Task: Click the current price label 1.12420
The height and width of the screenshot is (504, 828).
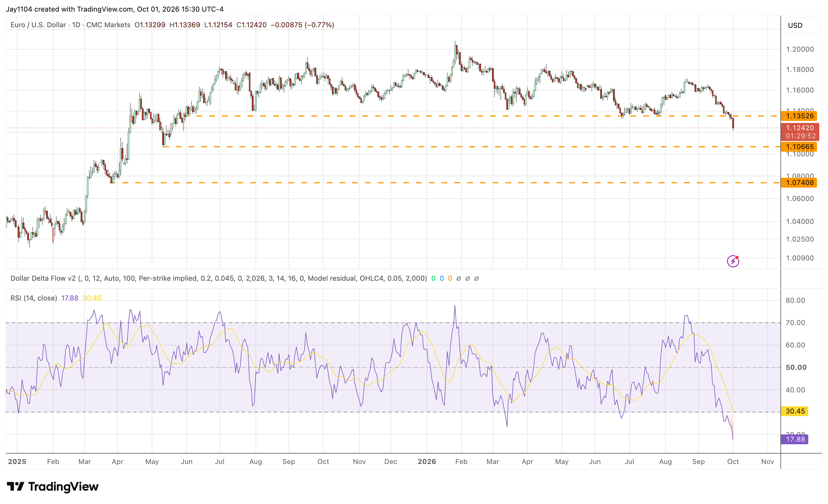Action: [800, 128]
